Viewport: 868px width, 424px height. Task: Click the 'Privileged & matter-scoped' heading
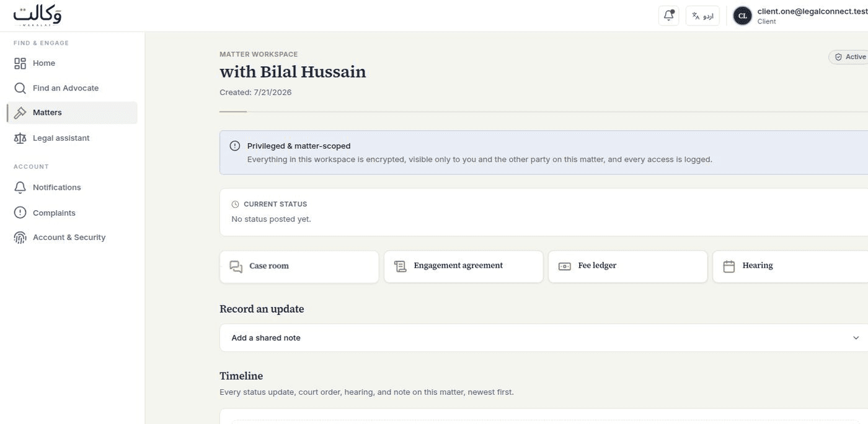(299, 146)
